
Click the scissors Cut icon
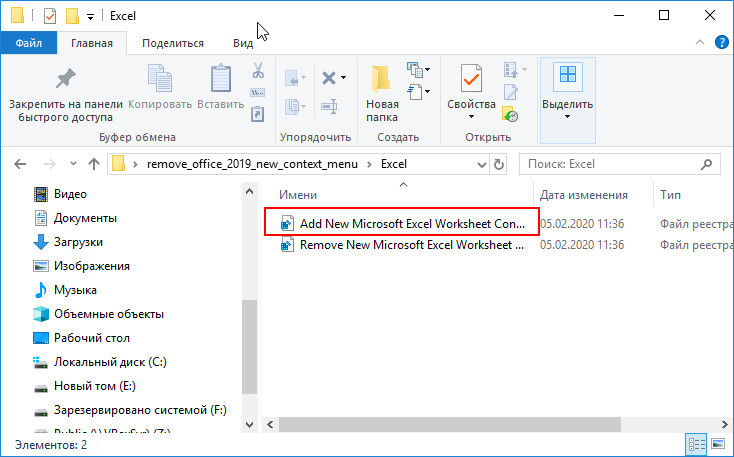[258, 70]
